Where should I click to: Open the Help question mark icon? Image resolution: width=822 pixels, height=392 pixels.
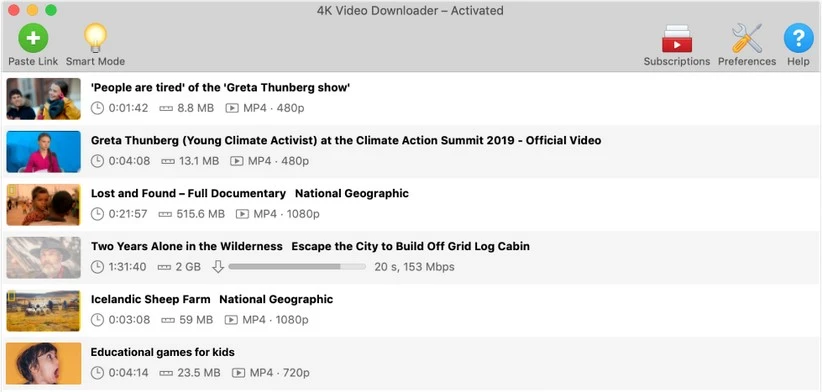click(798, 38)
